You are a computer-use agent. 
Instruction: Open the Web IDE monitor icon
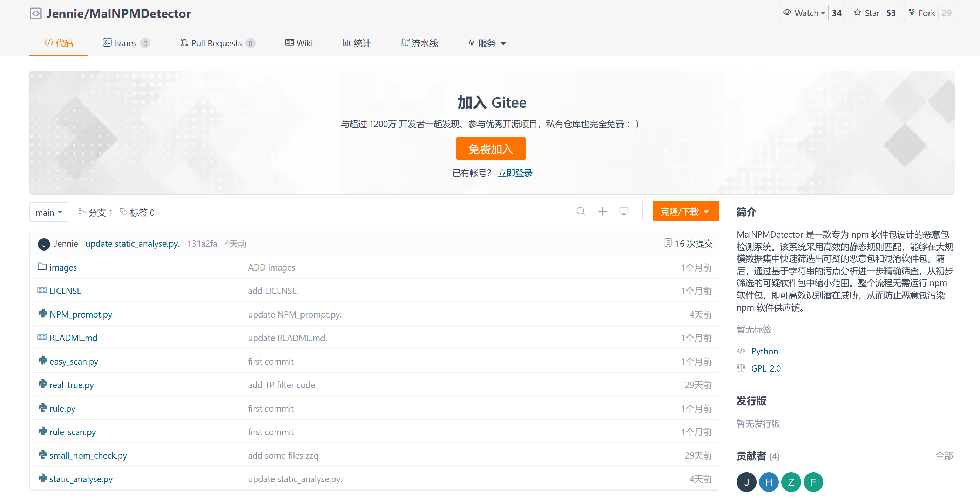[x=623, y=211]
